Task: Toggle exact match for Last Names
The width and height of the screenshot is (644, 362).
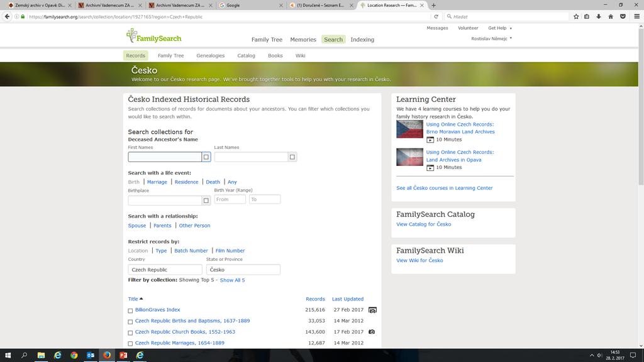Action: 292,156
